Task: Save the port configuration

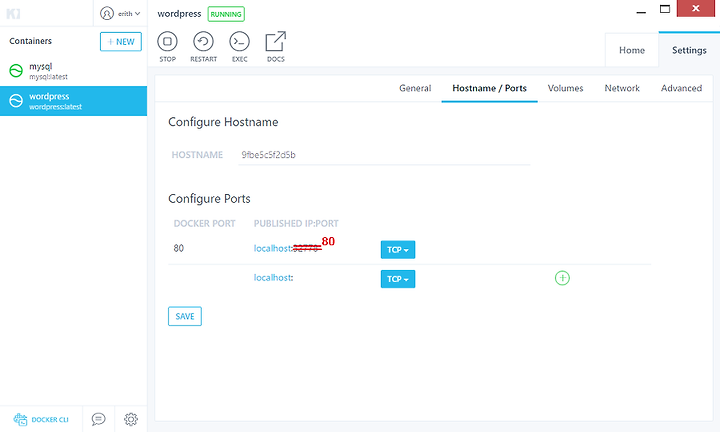Action: point(185,316)
